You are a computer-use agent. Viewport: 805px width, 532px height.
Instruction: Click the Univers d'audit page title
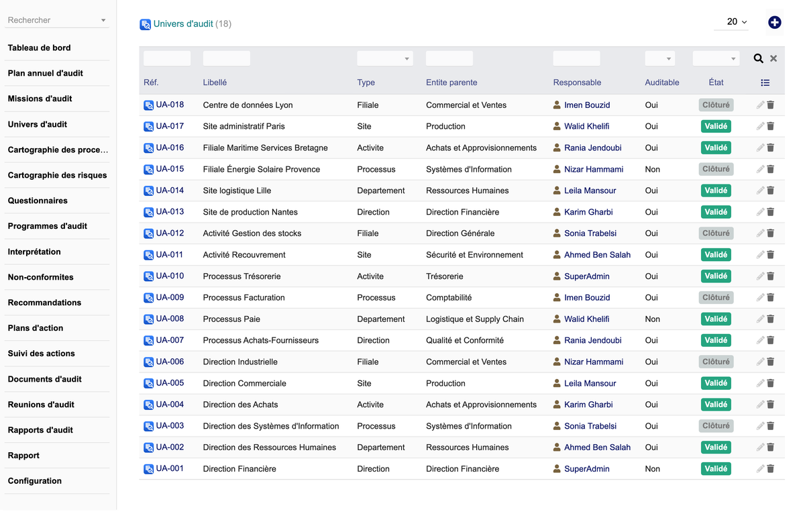(x=183, y=23)
